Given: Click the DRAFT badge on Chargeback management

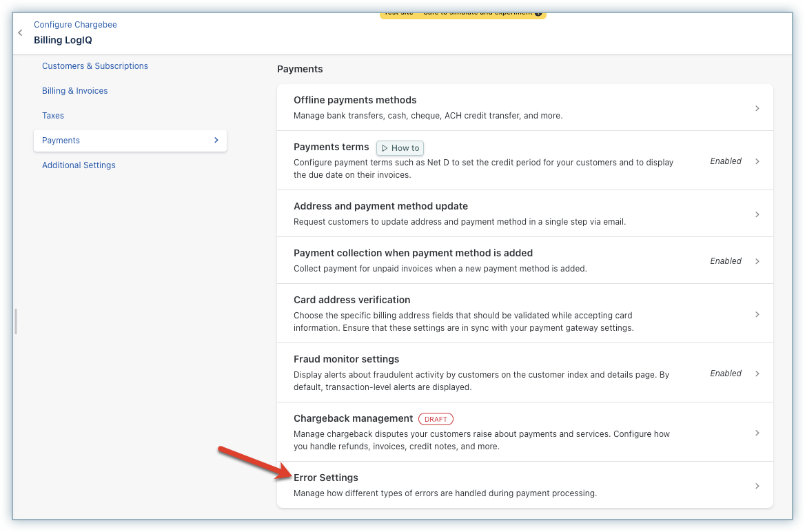Looking at the screenshot, I should (x=436, y=419).
